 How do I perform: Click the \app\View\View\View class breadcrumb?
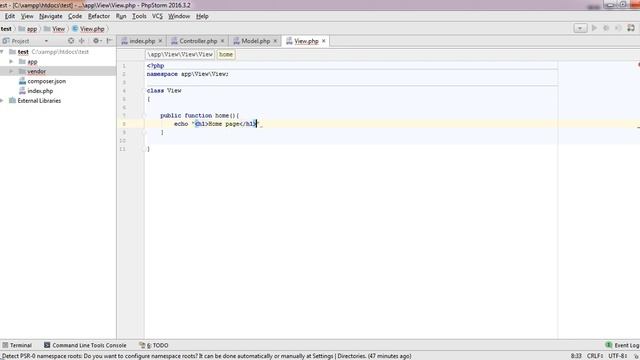180,54
